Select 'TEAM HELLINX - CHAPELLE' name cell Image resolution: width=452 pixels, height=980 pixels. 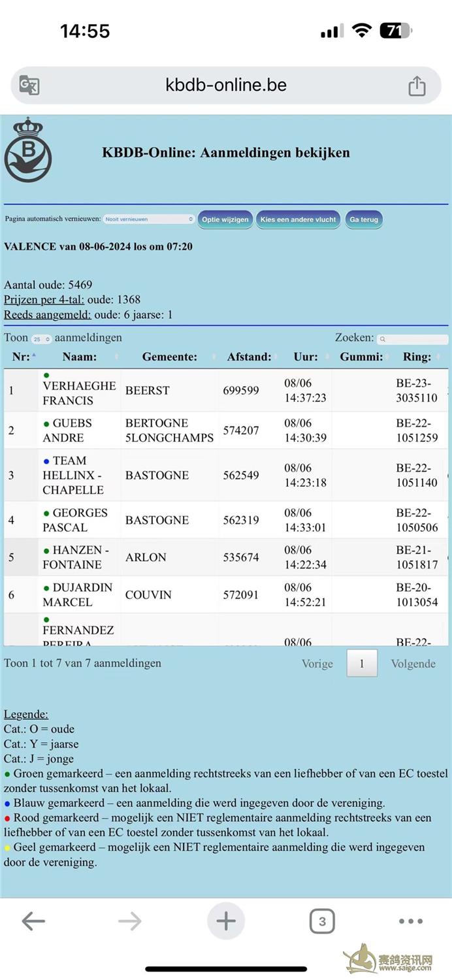click(79, 475)
